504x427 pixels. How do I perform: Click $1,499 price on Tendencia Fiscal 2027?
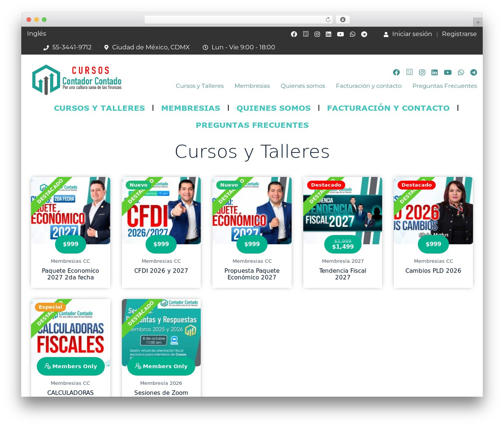click(x=343, y=247)
